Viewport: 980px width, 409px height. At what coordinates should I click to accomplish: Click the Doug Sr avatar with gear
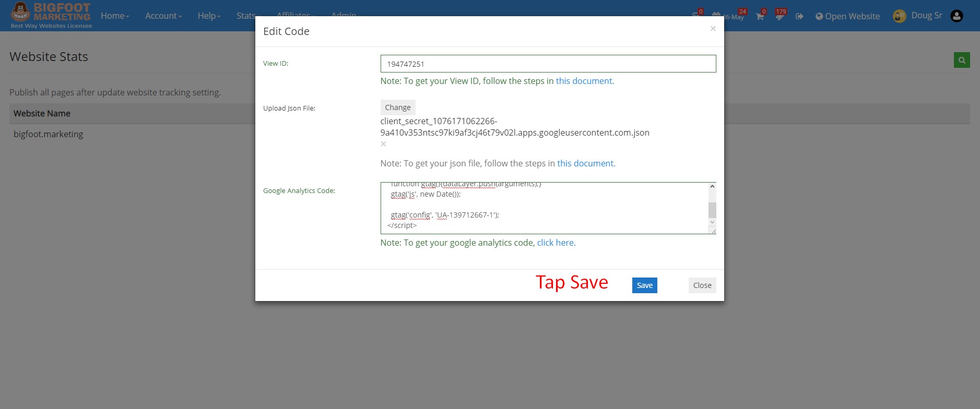[899, 17]
